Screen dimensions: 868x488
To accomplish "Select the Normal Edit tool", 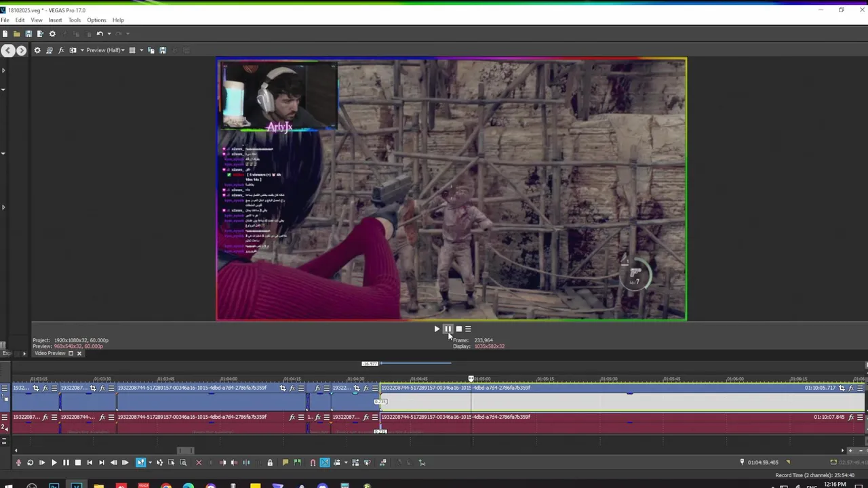I will click(x=140, y=462).
